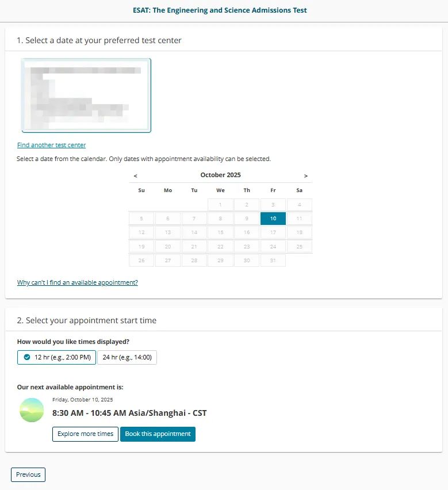Select 12 hr time display format
448x490 pixels.
point(56,358)
